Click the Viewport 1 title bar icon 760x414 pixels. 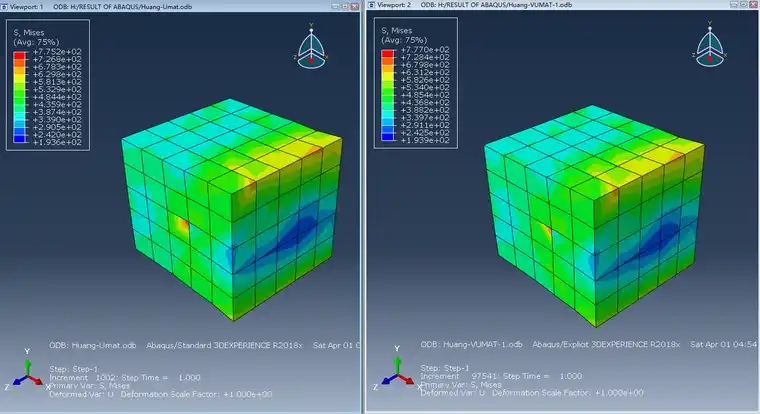point(4,6)
